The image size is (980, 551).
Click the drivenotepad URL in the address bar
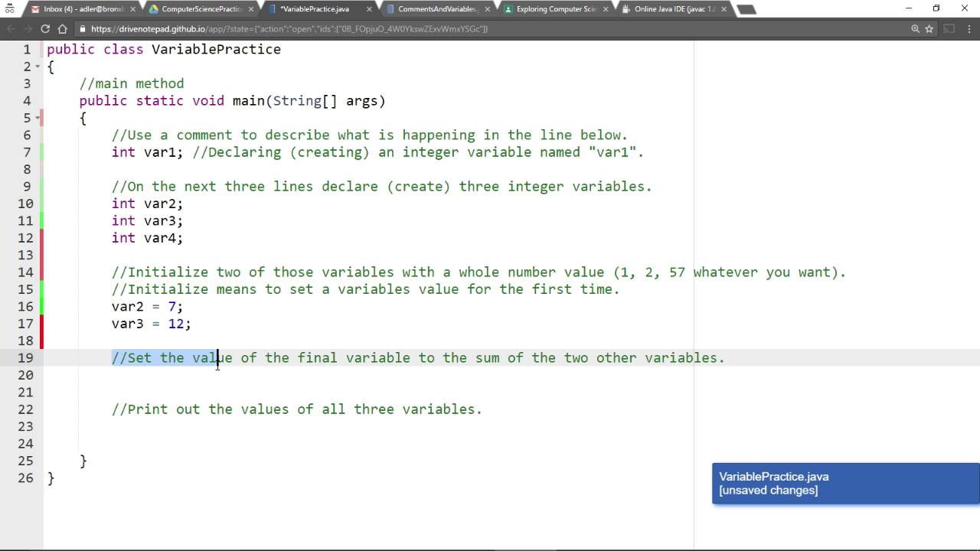pos(289,29)
